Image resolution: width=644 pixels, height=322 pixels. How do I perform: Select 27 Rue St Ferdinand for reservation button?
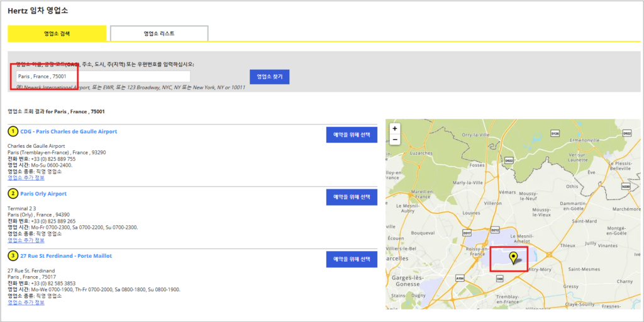coord(352,259)
